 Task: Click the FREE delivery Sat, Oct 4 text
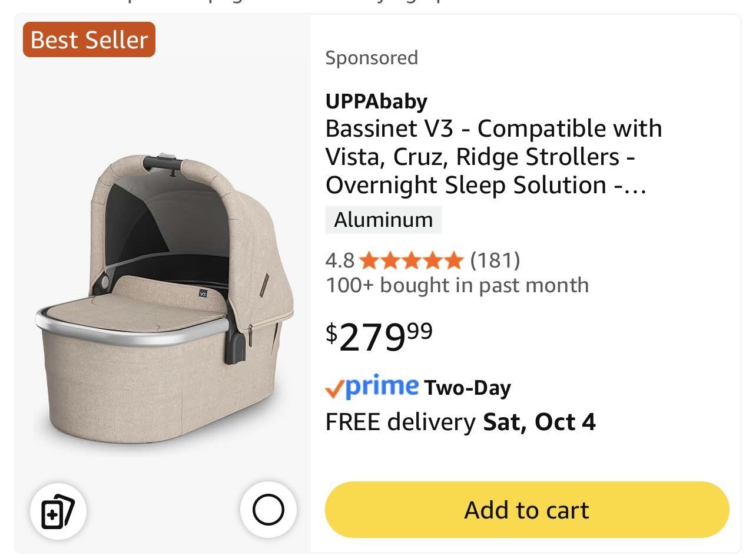(x=460, y=421)
